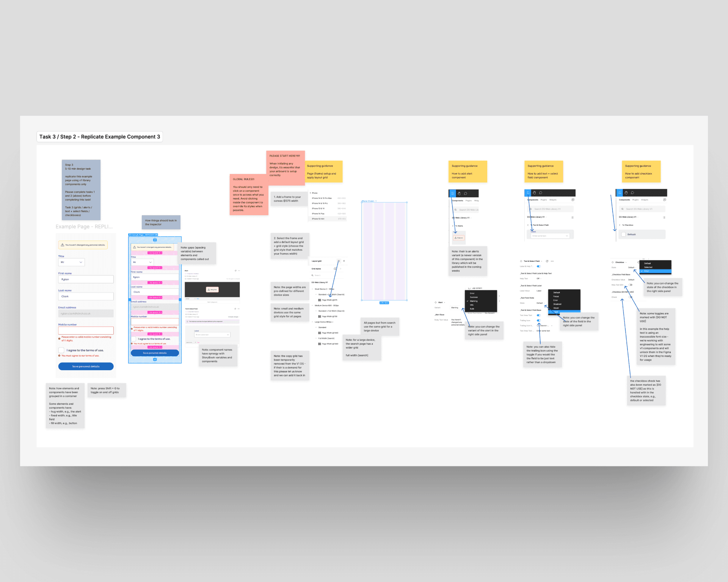The image size is (728, 582).
Task: Toggle the Trailing Icon switch
Action: click(x=538, y=321)
